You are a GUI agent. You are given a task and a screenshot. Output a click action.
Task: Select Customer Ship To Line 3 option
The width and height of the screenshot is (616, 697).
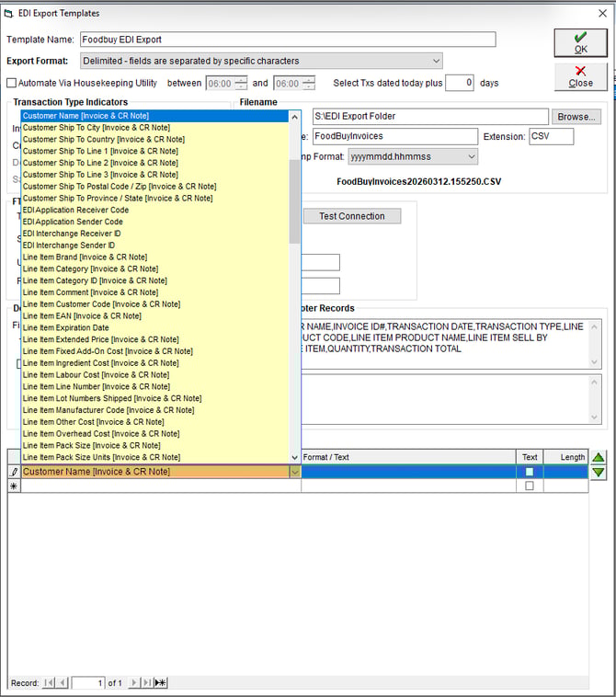click(154, 175)
